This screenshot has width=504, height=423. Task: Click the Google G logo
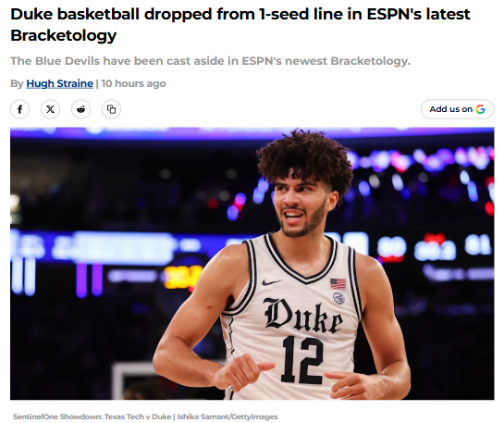(481, 109)
